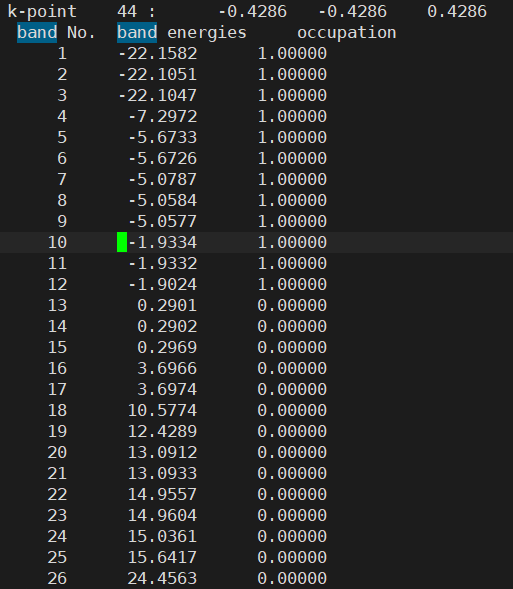Viewport: 513px width, 589px height.
Task: Click energy value -22.1047
Action: (157, 96)
